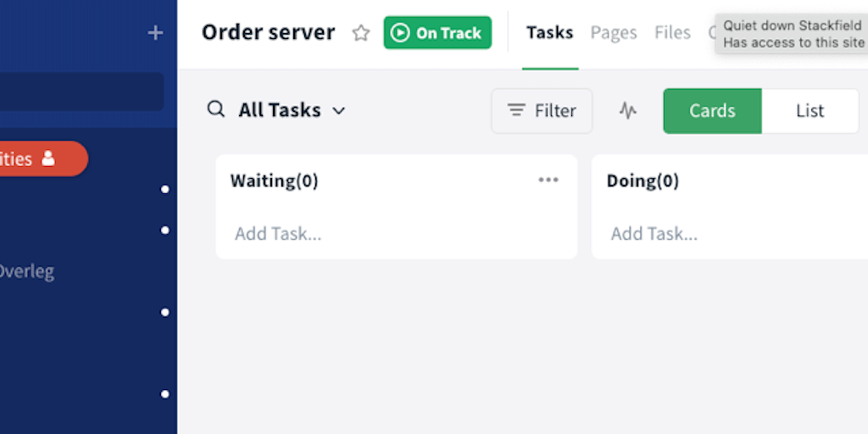Click the sidebar search field
Image resolution: width=868 pixels, height=434 pixels.
point(81,92)
